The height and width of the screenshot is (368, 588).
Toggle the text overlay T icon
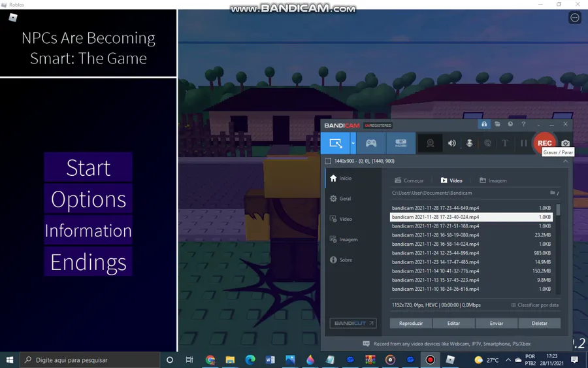point(505,143)
